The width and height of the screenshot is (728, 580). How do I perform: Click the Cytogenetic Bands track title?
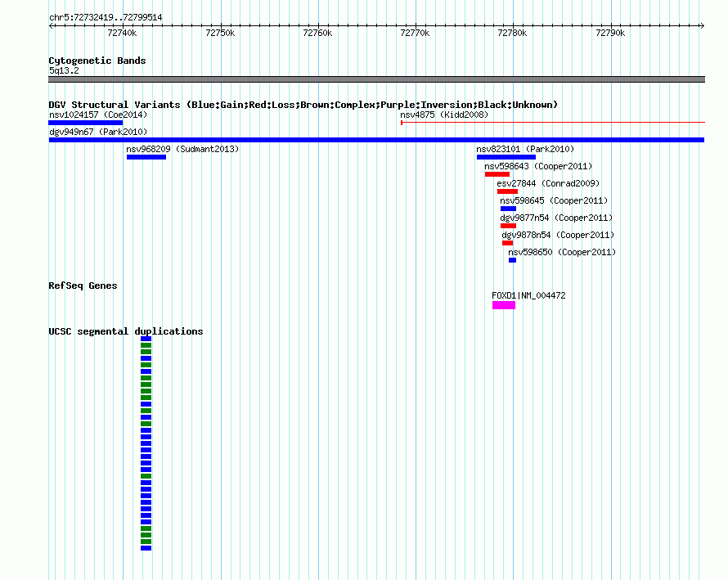click(x=97, y=61)
